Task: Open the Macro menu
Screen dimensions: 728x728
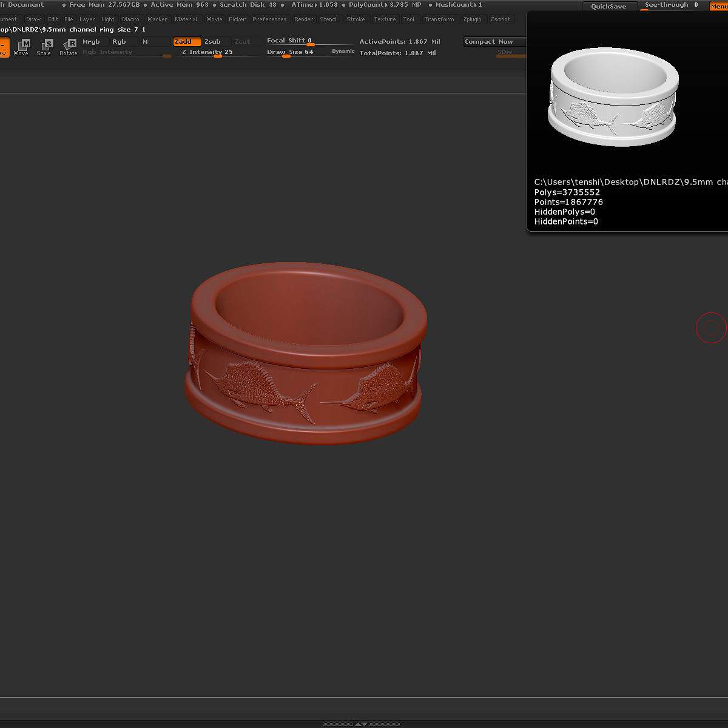Action: click(x=130, y=19)
